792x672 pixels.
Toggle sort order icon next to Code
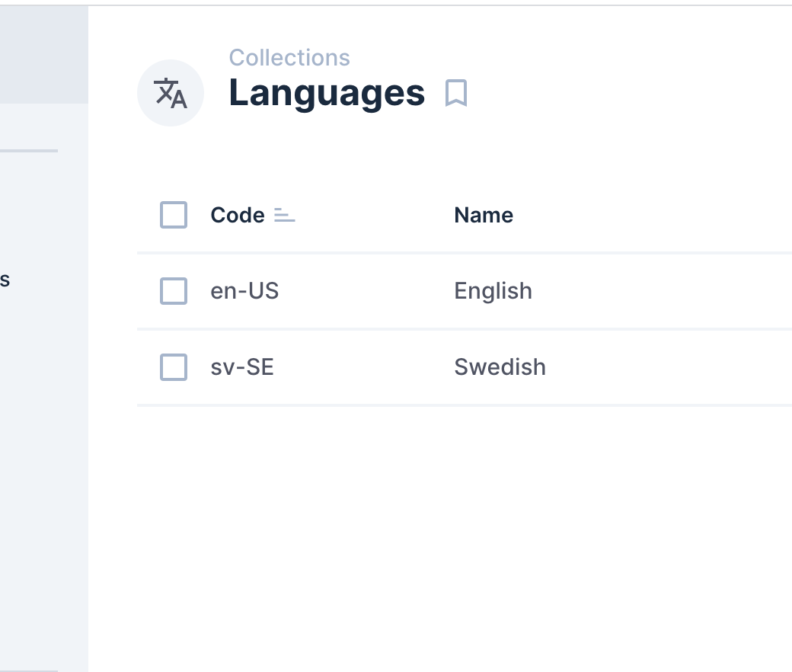(x=284, y=216)
